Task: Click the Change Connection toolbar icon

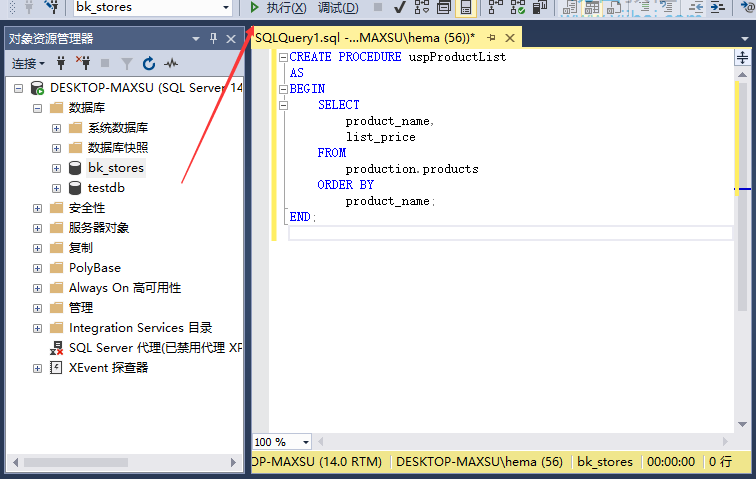Action: (51, 6)
